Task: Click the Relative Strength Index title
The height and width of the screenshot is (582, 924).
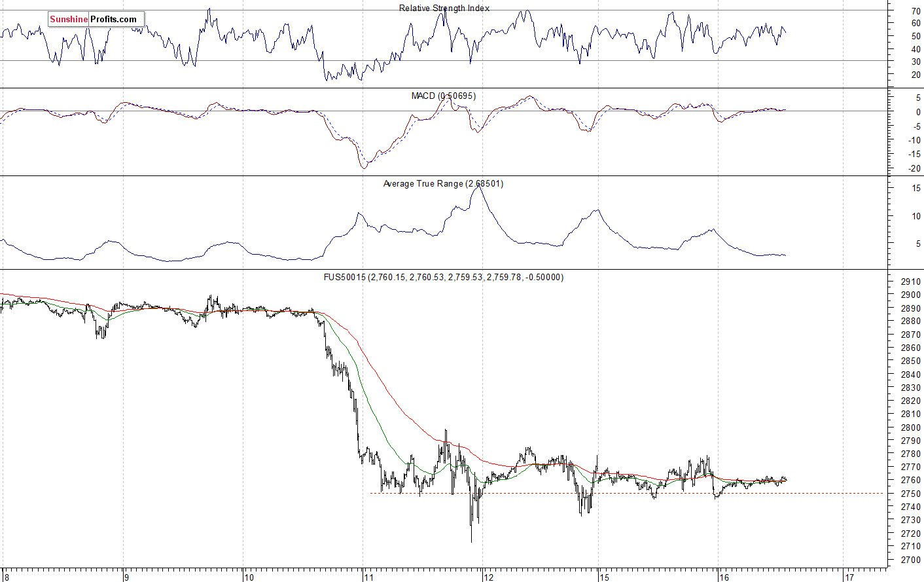Action: (444, 8)
